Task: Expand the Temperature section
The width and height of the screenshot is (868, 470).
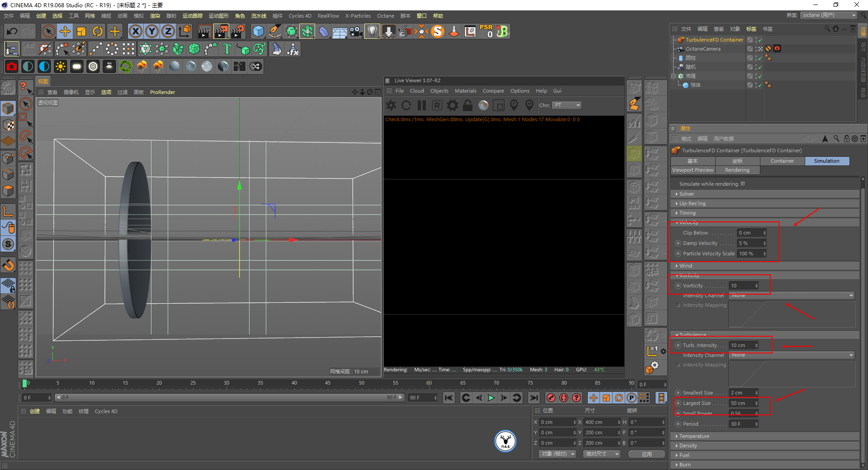Action: 765,436
